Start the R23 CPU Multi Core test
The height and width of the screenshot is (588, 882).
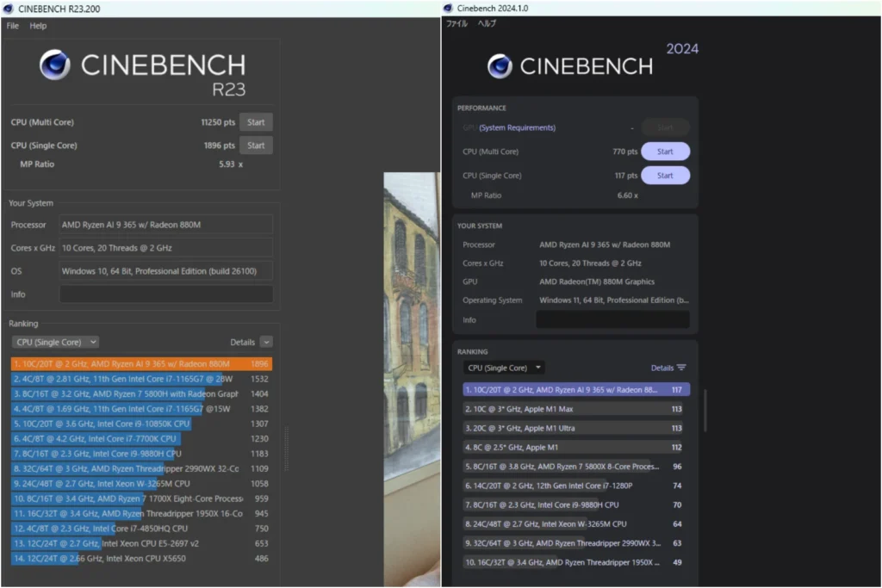pos(256,122)
